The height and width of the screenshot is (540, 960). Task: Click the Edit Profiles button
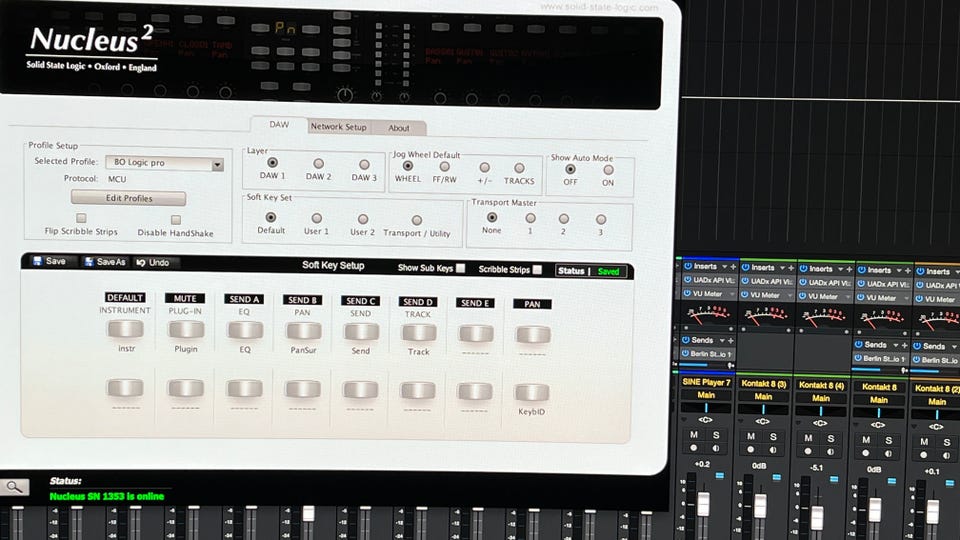point(129,198)
